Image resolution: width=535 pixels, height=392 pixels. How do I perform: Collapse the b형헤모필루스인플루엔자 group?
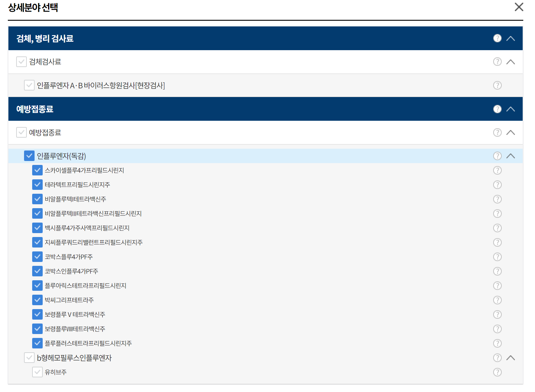pyautogui.click(x=511, y=358)
